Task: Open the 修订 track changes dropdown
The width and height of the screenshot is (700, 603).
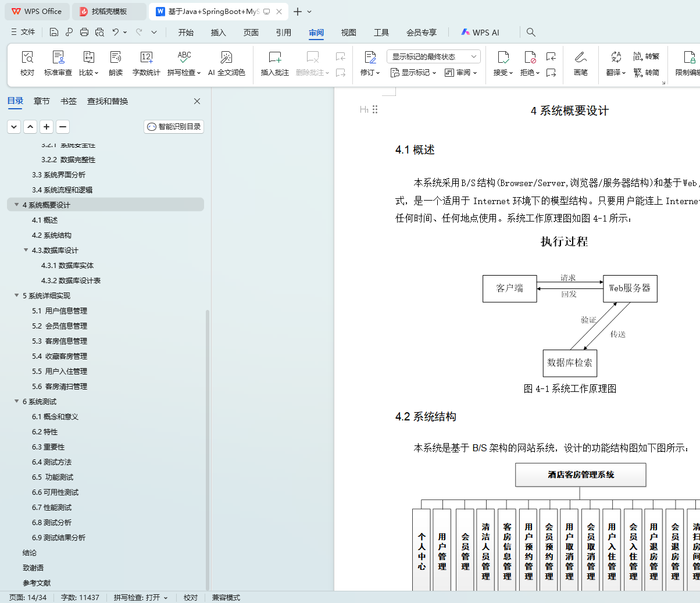Action: (370, 63)
